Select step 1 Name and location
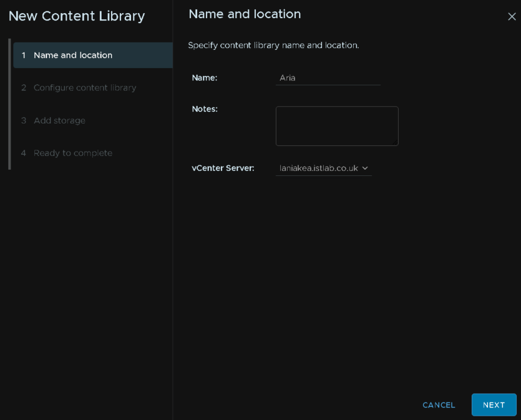Image resolution: width=521 pixels, height=420 pixels. (x=93, y=55)
